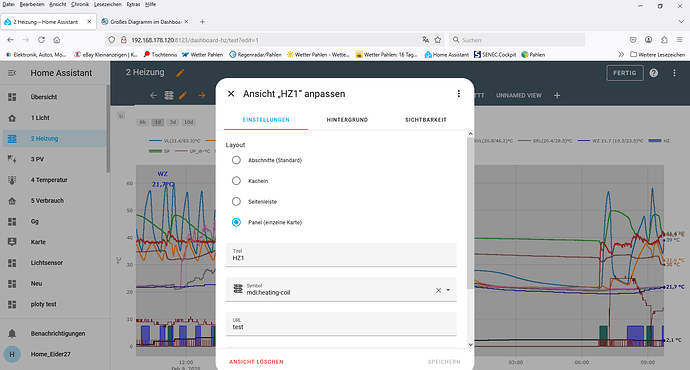The width and height of the screenshot is (690, 370).
Task: Open the dialog's three-dot overflow menu
Action: [459, 94]
